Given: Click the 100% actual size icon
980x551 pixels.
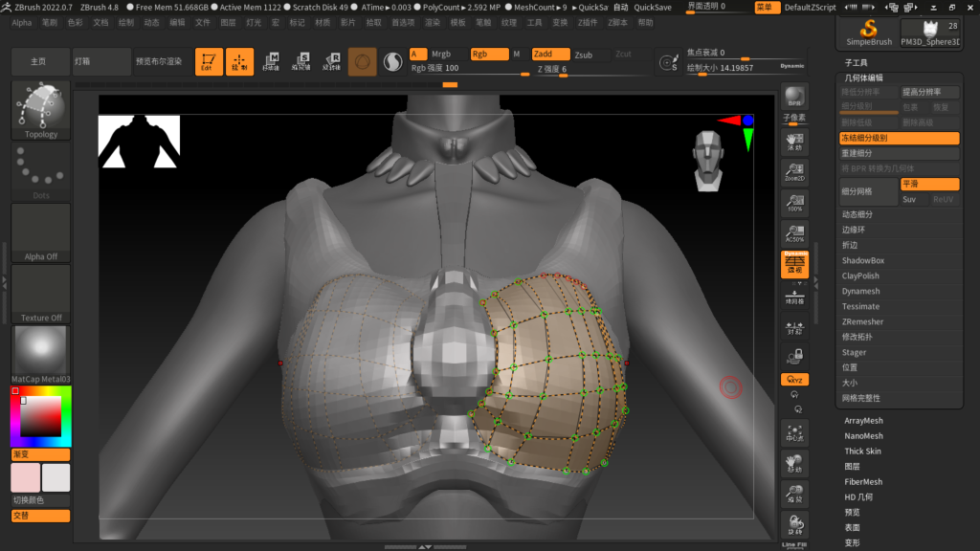Looking at the screenshot, I should tap(794, 203).
